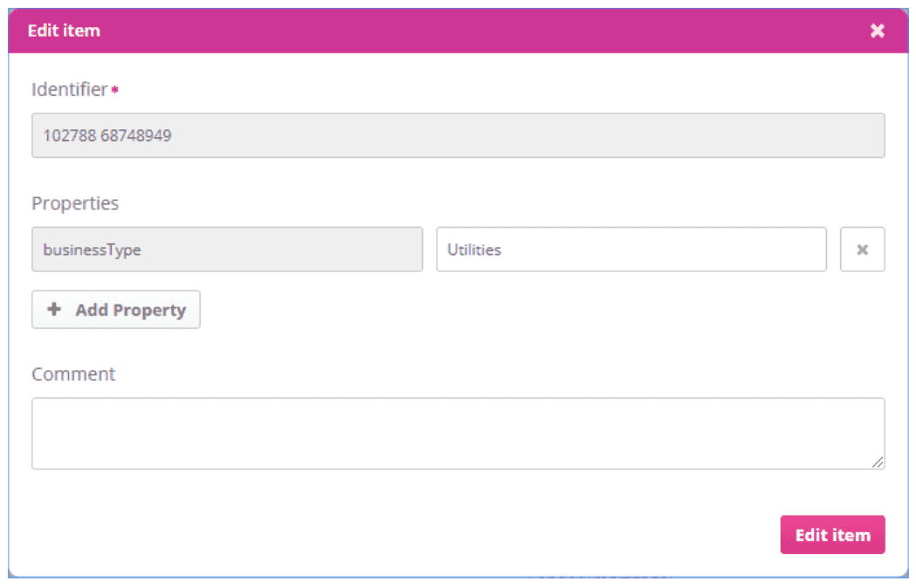Click the Identifier label
Screen dimensions: 916x588
point(70,89)
